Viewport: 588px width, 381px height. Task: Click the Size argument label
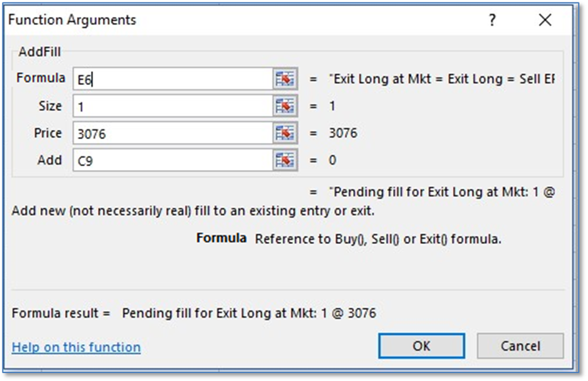50,106
